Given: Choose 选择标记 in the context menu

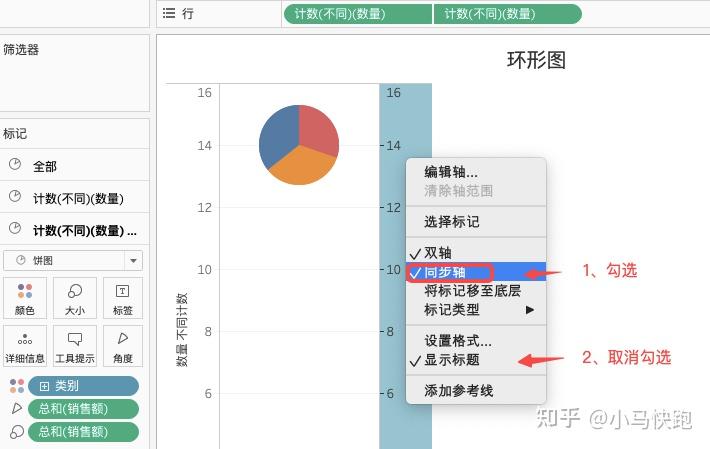Looking at the screenshot, I should (476, 222).
